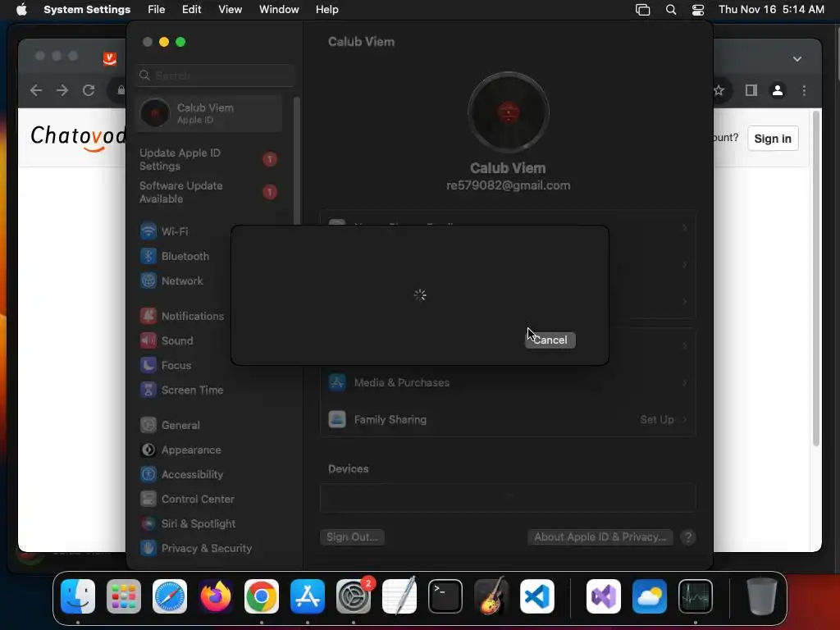Expand Family Sharing Set Up chevron
The image size is (840, 630).
685,419
